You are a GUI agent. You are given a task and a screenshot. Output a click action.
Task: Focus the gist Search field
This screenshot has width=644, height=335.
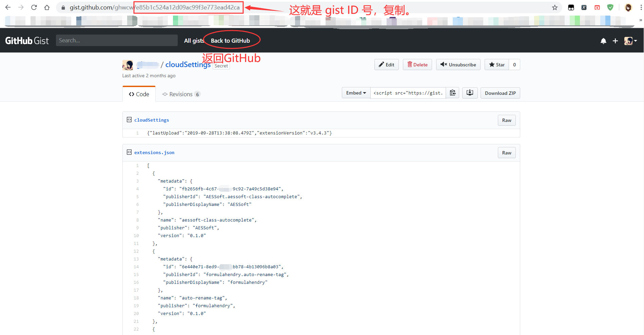click(x=117, y=40)
